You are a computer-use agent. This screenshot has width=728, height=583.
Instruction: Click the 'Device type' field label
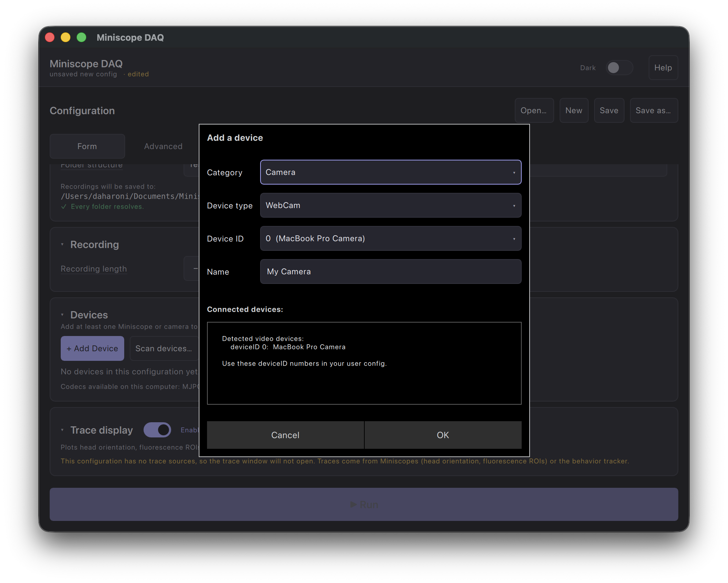tap(230, 206)
